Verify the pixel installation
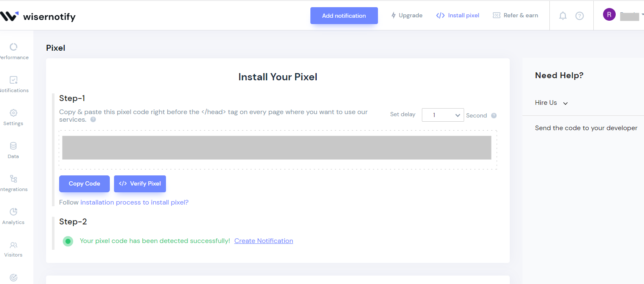Viewport: 644px width, 284px height. pos(140,183)
